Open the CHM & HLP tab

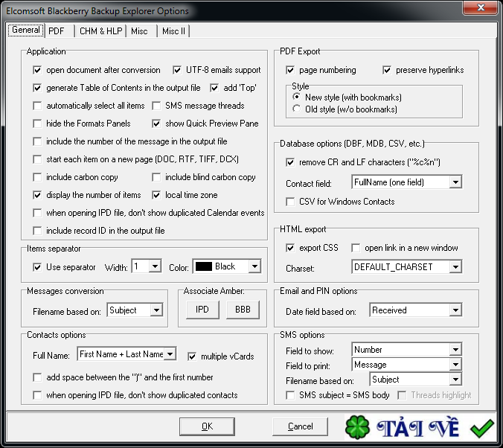100,31
